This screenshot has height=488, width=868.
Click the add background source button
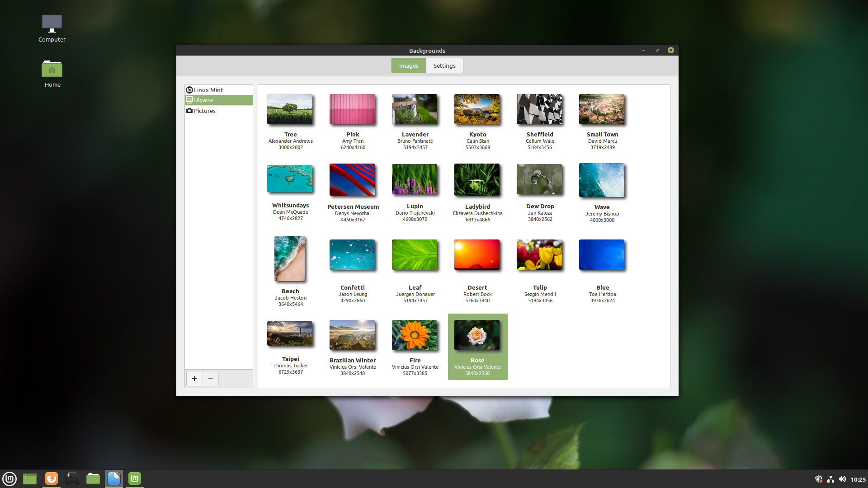point(194,378)
